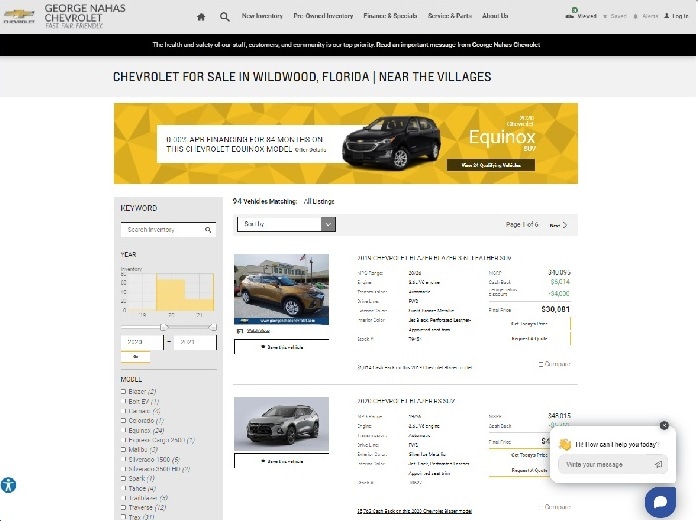
Task: Click the Log In user icon
Action: click(666, 16)
